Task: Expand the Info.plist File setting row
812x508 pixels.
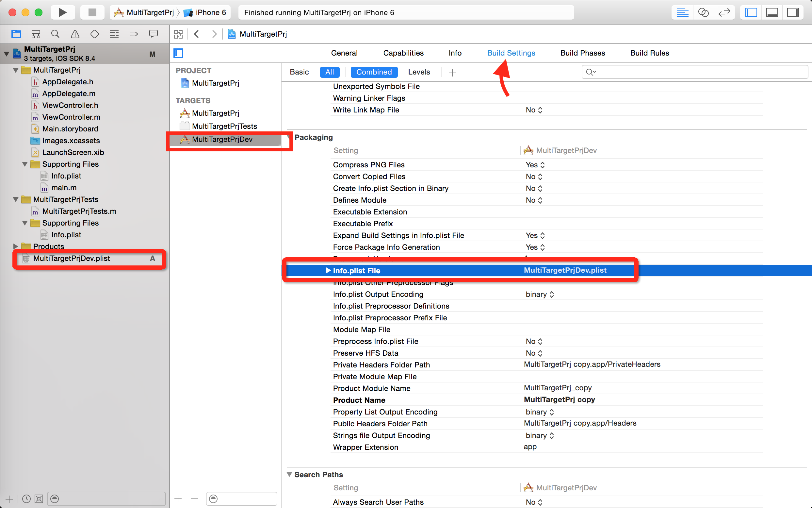Action: click(x=328, y=270)
